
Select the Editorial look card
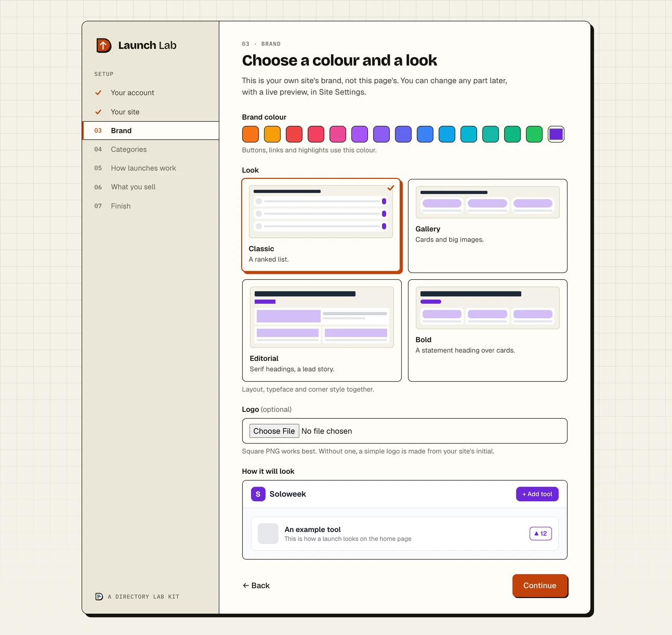(322, 331)
